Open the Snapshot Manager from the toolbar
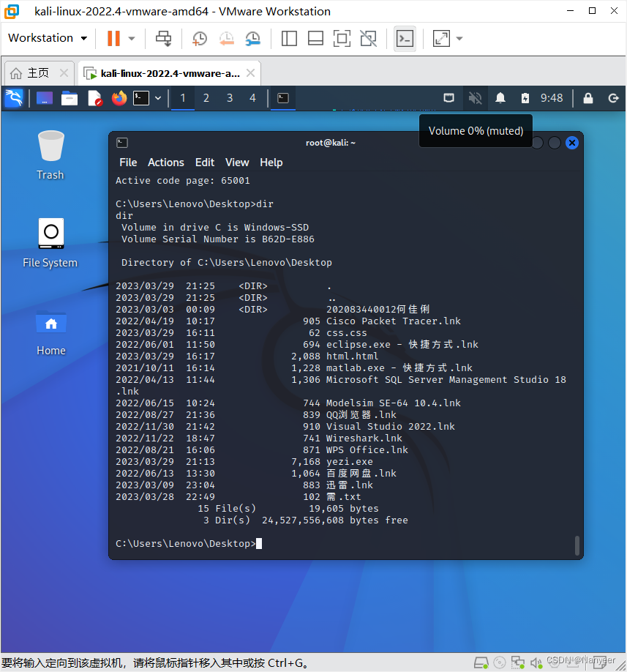The height and width of the screenshot is (672, 627). 252,38
